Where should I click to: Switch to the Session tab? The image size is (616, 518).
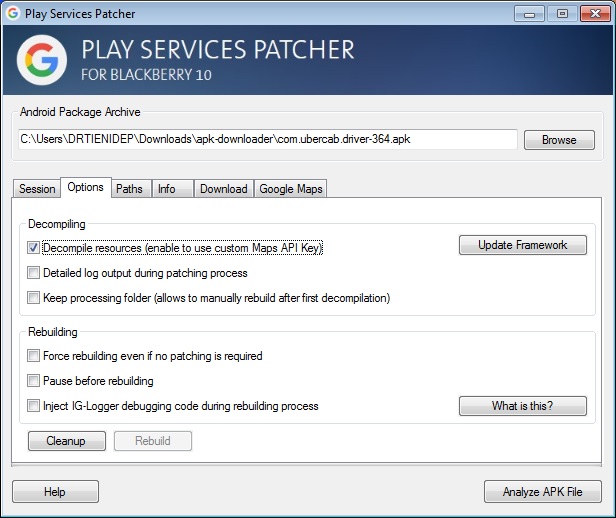coord(37,189)
